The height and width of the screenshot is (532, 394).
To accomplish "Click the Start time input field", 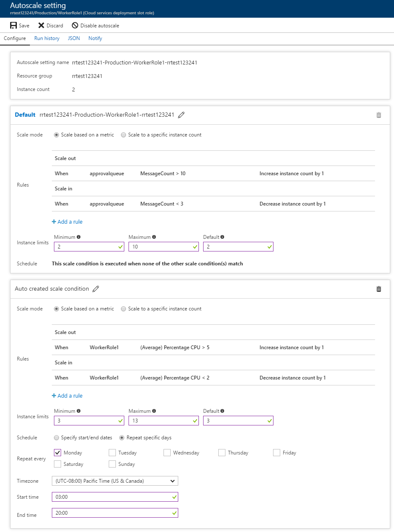I will (x=115, y=497).
